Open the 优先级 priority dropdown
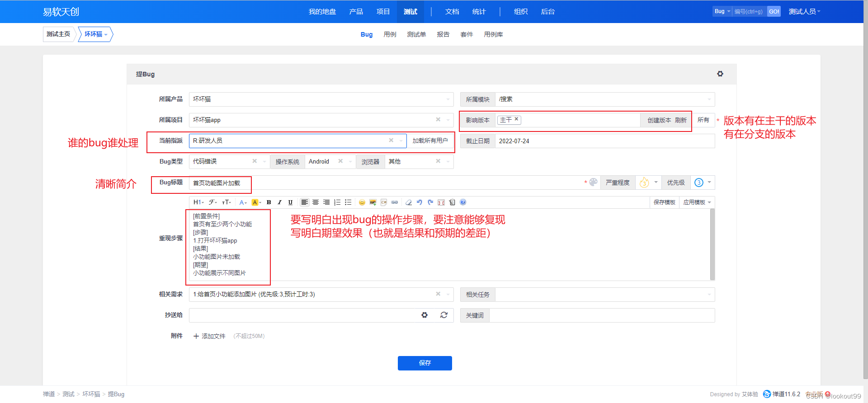 coord(703,183)
